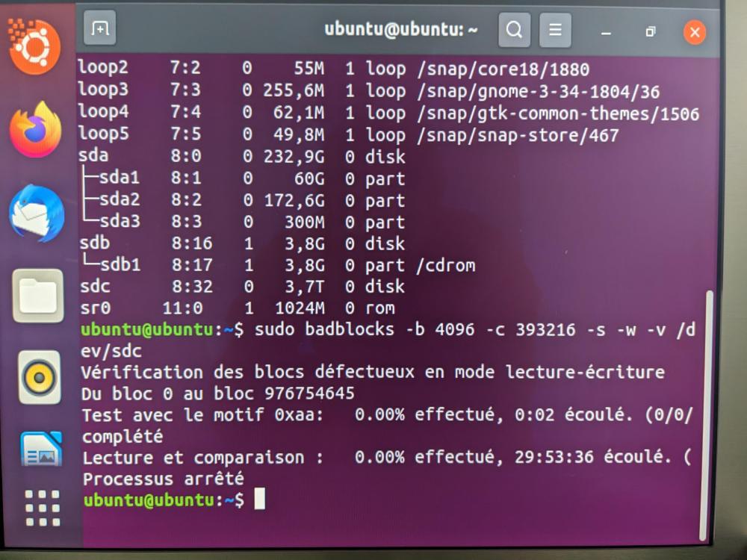Image resolution: width=747 pixels, height=560 pixels.
Task: Open a new terminal tab
Action: [99, 28]
